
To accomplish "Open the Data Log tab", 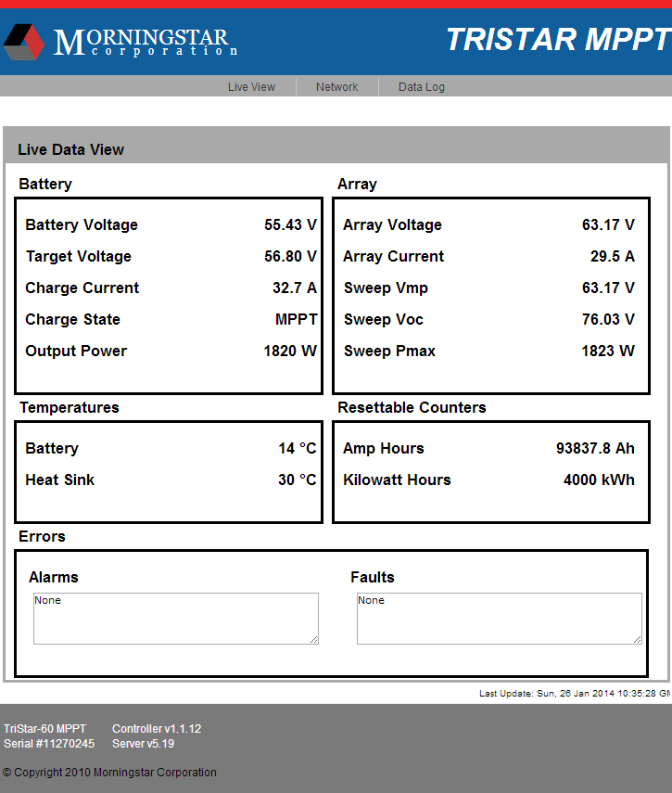I will (x=421, y=87).
